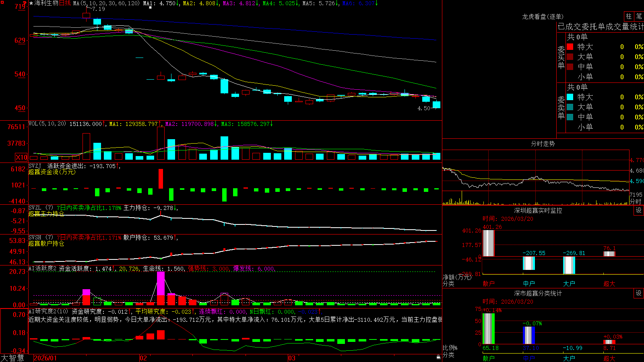Viewport: 644px width, 362px height.
Task: Click the 海利生物 stock name
Action: coord(47,3)
